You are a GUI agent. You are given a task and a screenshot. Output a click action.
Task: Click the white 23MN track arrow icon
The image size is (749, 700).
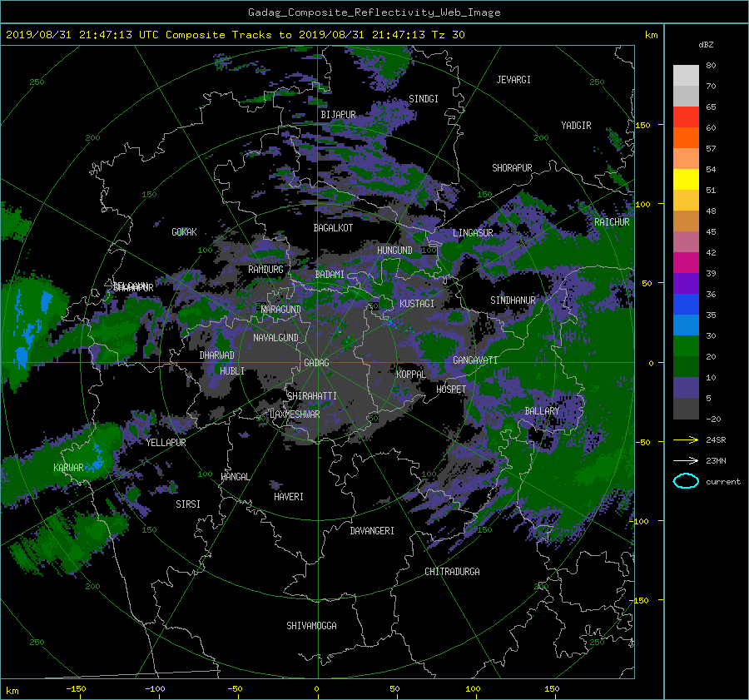(x=686, y=460)
